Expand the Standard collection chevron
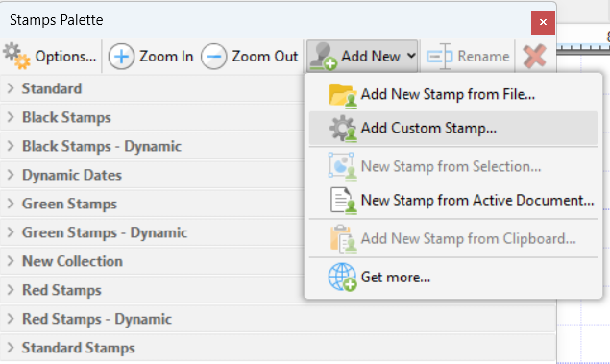This screenshot has height=364, width=610. point(11,88)
